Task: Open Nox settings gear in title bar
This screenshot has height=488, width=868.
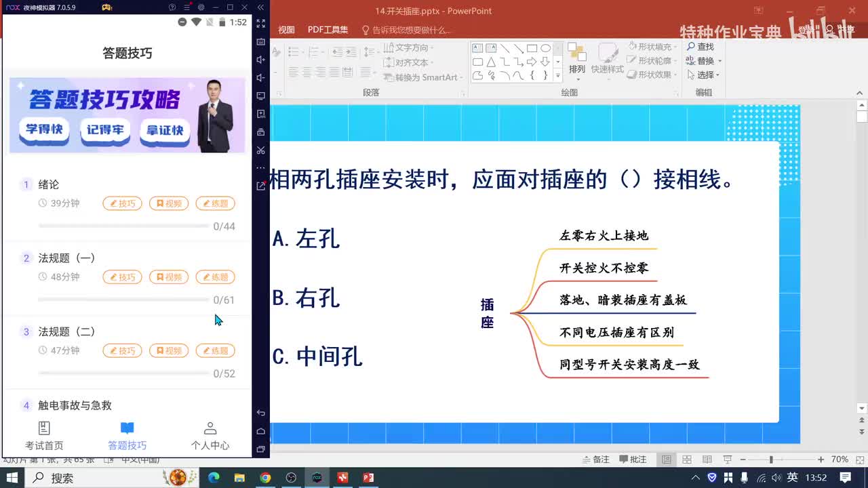Action: [x=201, y=7]
